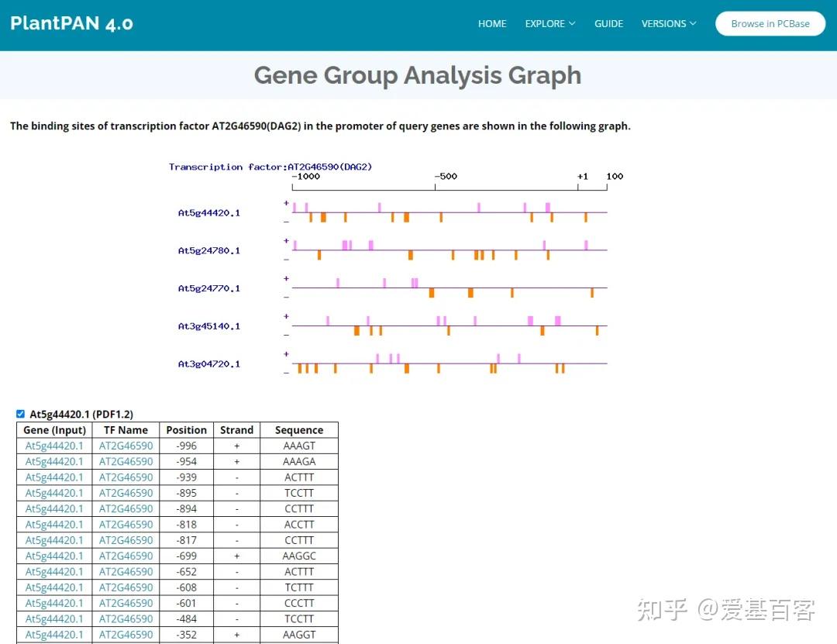The image size is (837, 644).
Task: Expand the VERSIONS dropdown
Action: (664, 23)
